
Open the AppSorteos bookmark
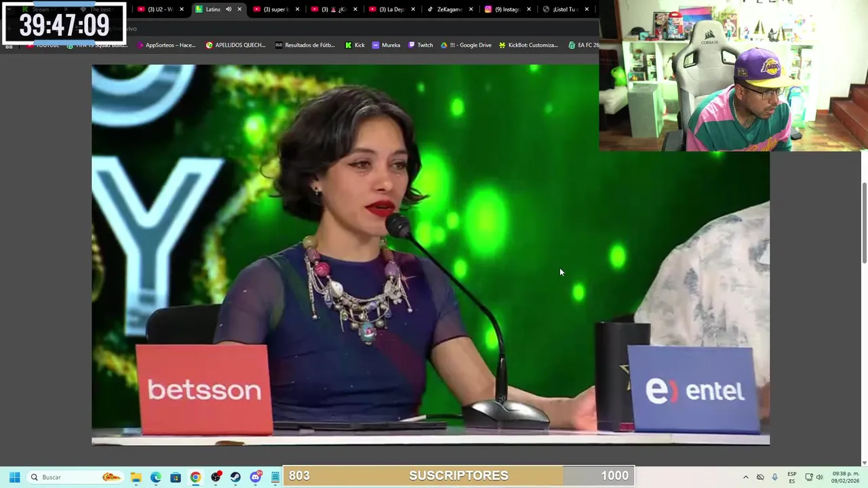(166, 45)
